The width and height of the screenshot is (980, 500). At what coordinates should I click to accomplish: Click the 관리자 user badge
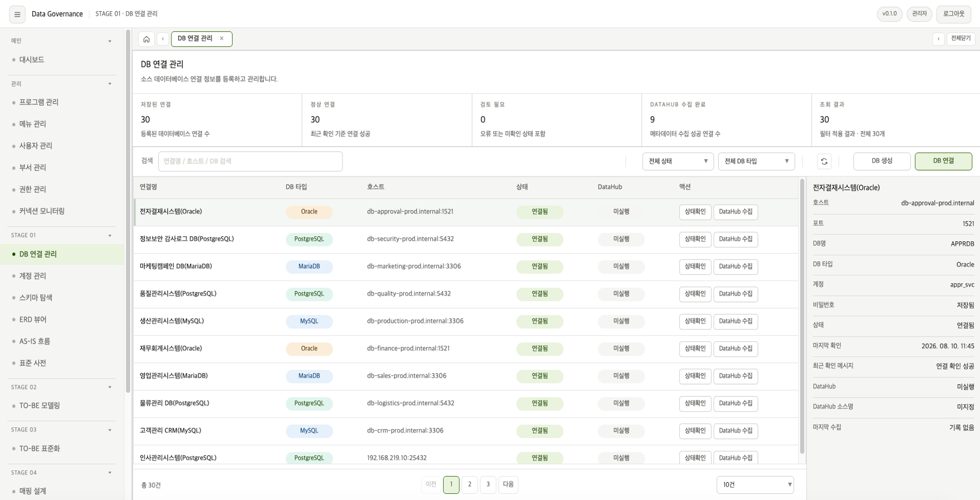pos(919,14)
